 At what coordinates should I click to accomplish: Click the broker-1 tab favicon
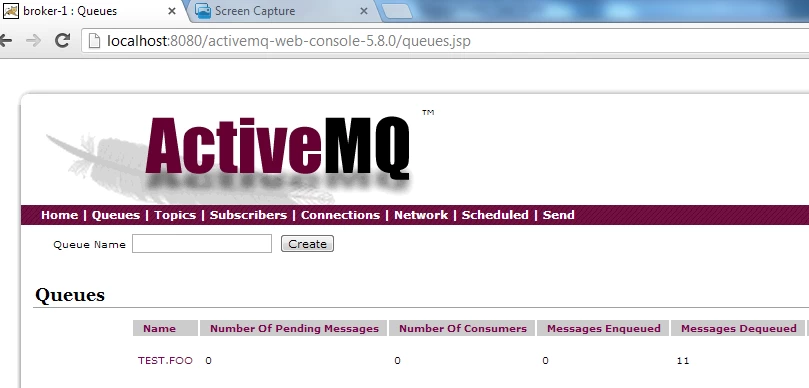[11, 11]
